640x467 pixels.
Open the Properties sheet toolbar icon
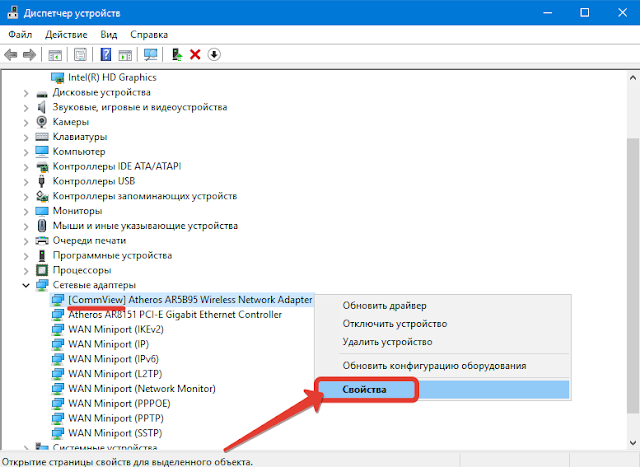tap(80, 55)
